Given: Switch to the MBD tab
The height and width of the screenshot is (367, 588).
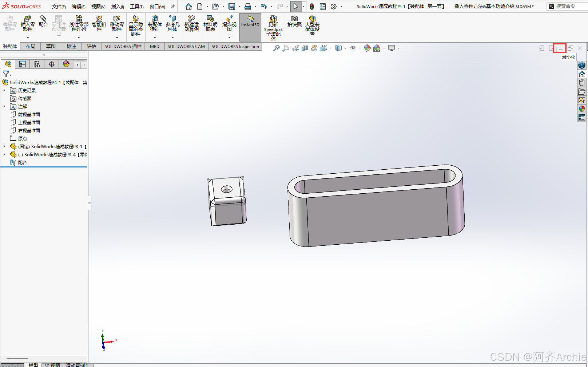Looking at the screenshot, I should click(155, 46).
